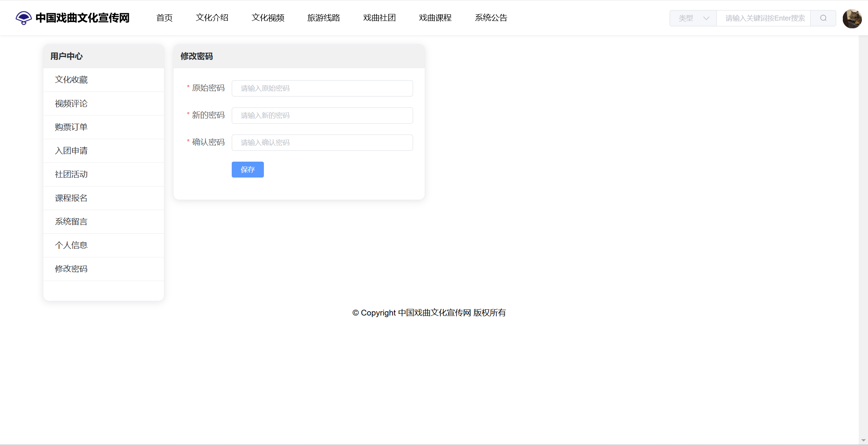
Task: Navigate to 戏曲课程 menu
Action: [x=435, y=18]
